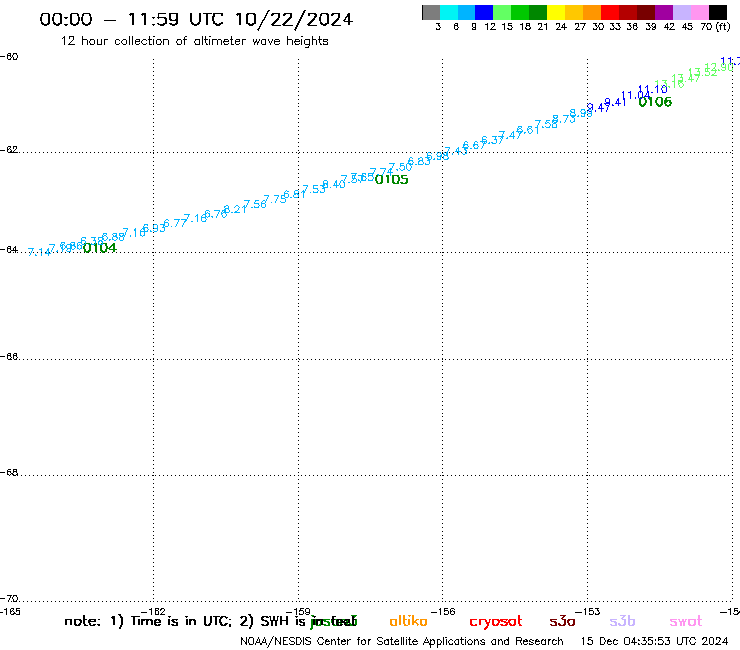Click the NOAA/NESDIS Center for Satellite Applications credit

(x=402, y=642)
